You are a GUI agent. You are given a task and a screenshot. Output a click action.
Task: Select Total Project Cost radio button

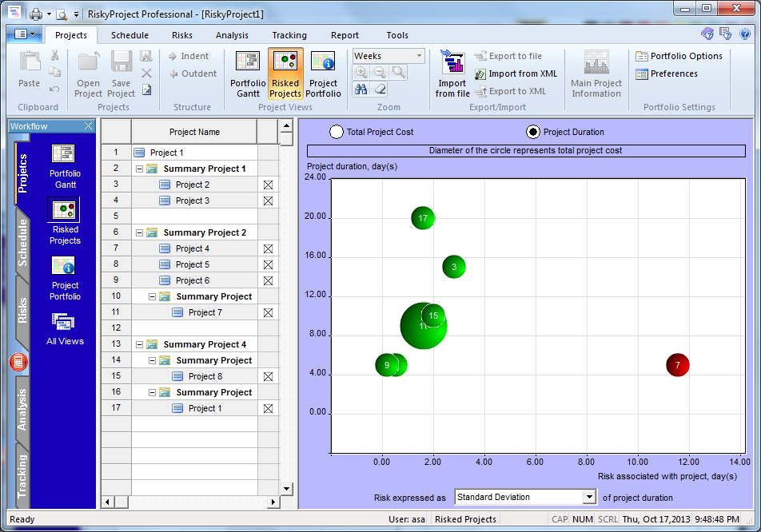pyautogui.click(x=337, y=132)
